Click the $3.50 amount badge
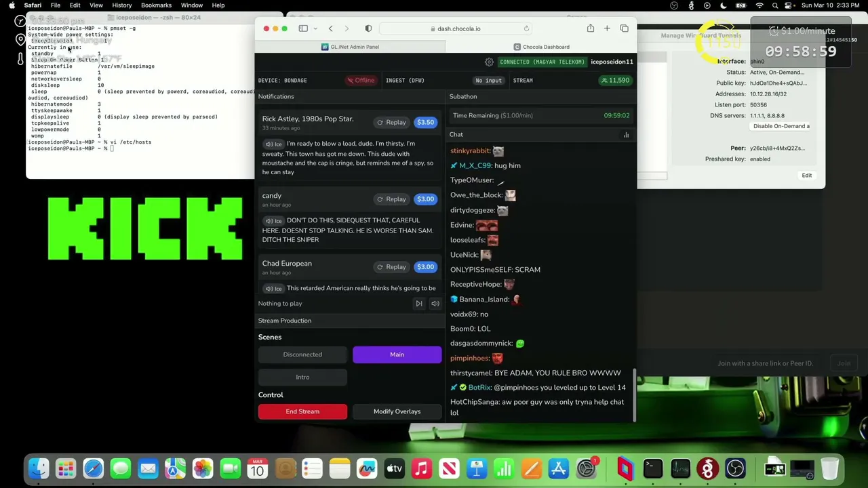868x488 pixels. [425, 123]
